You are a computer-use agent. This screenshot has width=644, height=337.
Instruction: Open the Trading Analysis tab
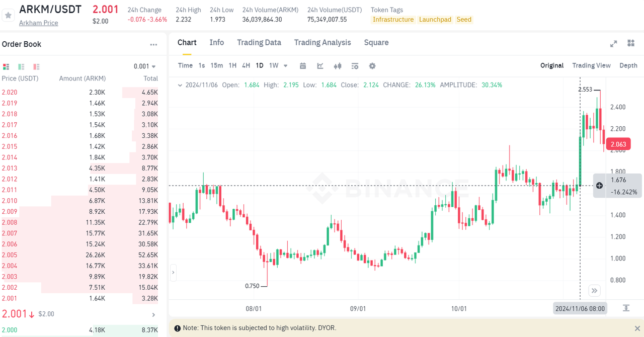323,43
